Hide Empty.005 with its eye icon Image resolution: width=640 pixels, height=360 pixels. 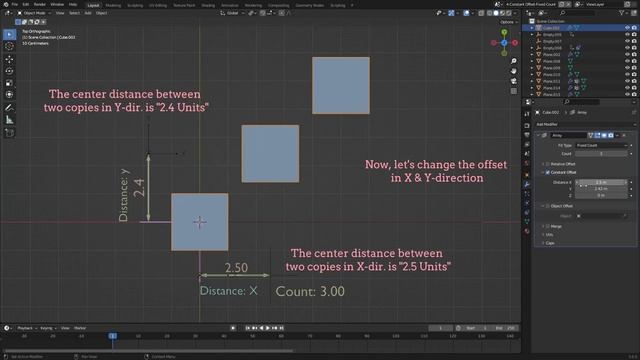pyautogui.click(x=627, y=35)
